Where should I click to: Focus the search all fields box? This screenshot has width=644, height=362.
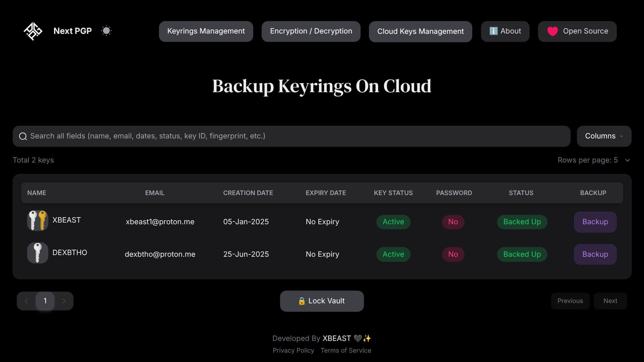tap(291, 136)
